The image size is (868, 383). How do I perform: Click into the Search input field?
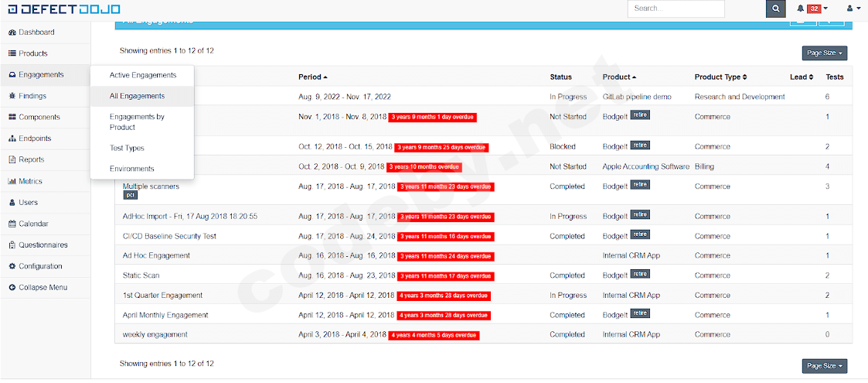coord(676,9)
